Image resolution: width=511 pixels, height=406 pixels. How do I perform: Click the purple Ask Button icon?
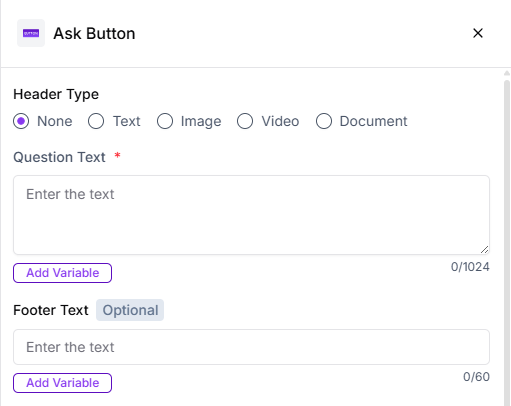31,33
